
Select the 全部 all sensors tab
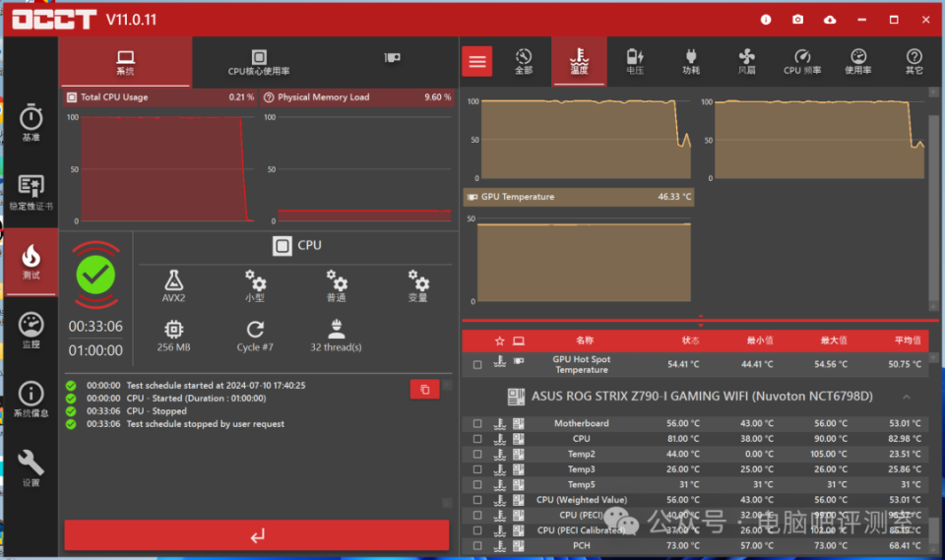(523, 61)
